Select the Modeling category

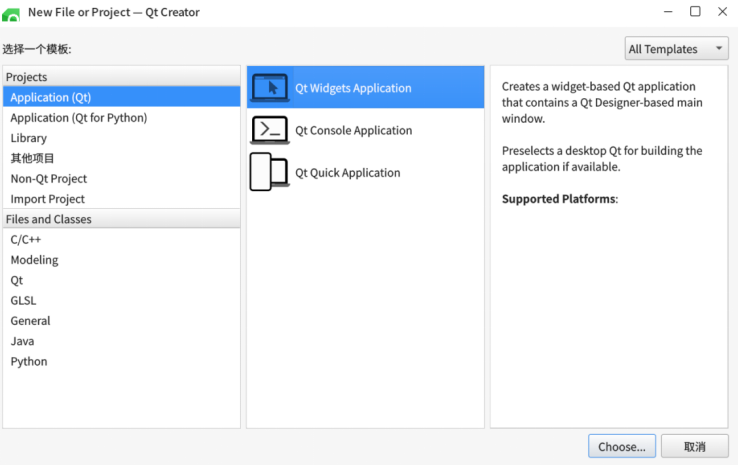[122, 260]
